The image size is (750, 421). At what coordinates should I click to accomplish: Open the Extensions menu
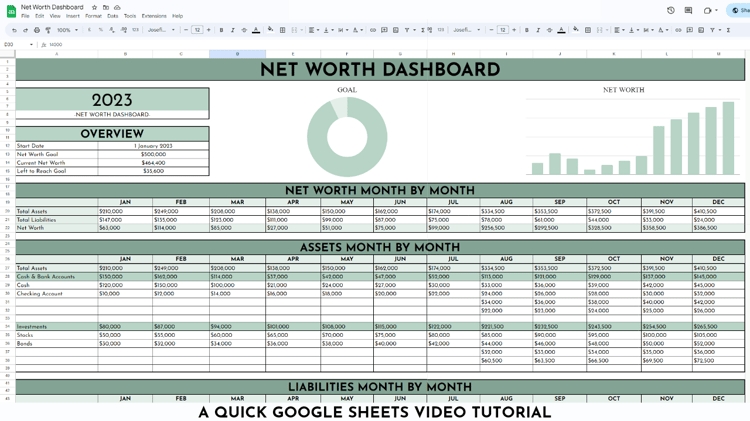point(154,16)
